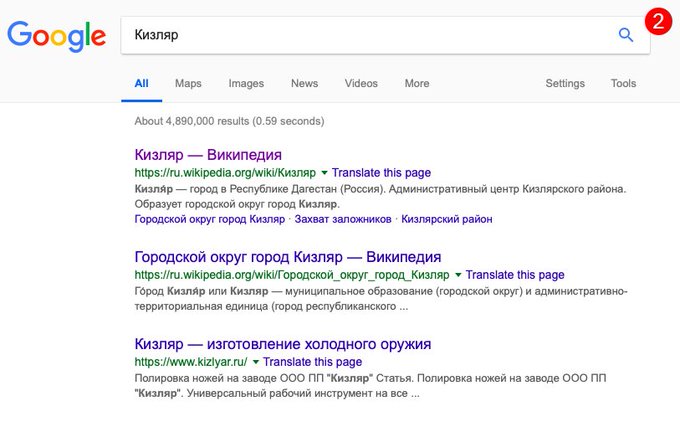This screenshot has height=432, width=680.
Task: Open Кизляр — изготовление холодного оружия result
Action: coord(283,344)
